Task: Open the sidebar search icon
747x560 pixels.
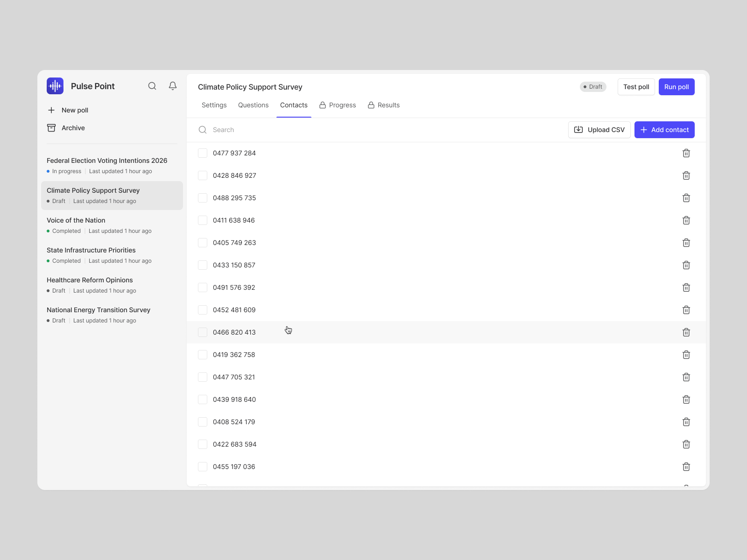Action: click(152, 86)
